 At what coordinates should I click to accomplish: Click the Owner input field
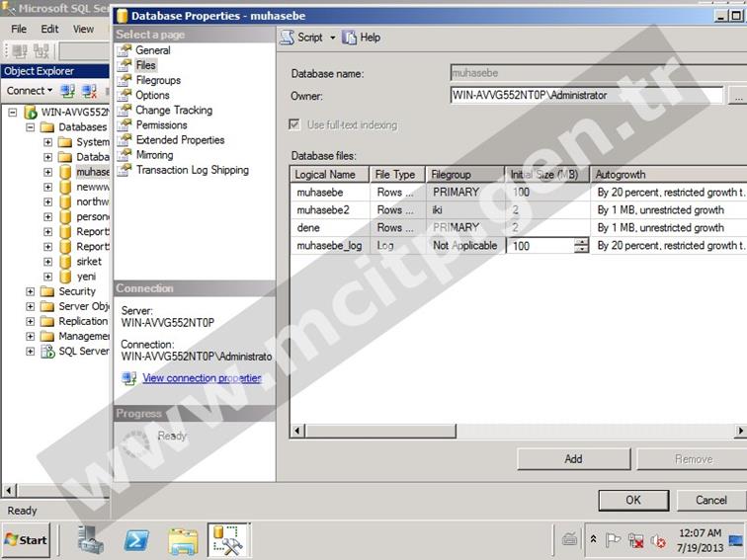[587, 95]
